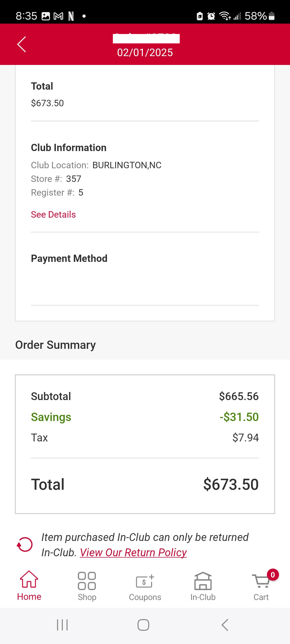Open View Our Return Policy link
Image resolution: width=290 pixels, height=644 pixels.
(x=133, y=552)
